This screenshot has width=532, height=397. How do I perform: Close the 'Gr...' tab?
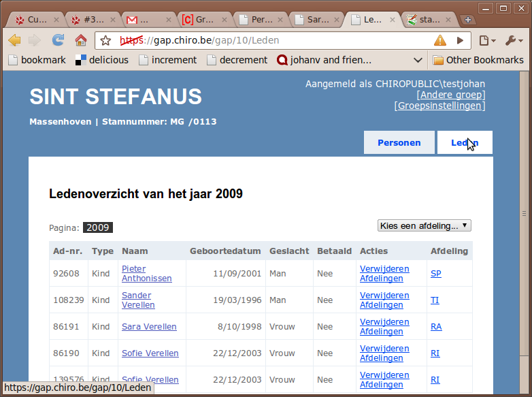(225, 20)
